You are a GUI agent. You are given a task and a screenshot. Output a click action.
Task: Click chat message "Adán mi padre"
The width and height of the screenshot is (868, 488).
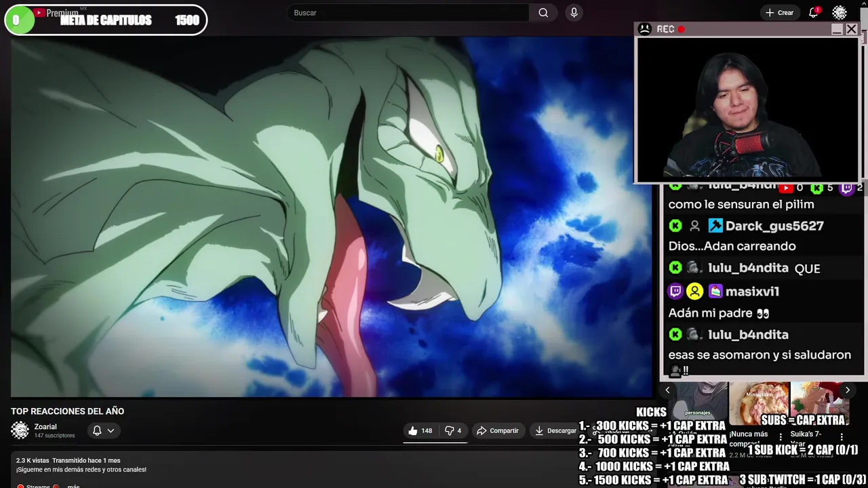click(x=718, y=313)
